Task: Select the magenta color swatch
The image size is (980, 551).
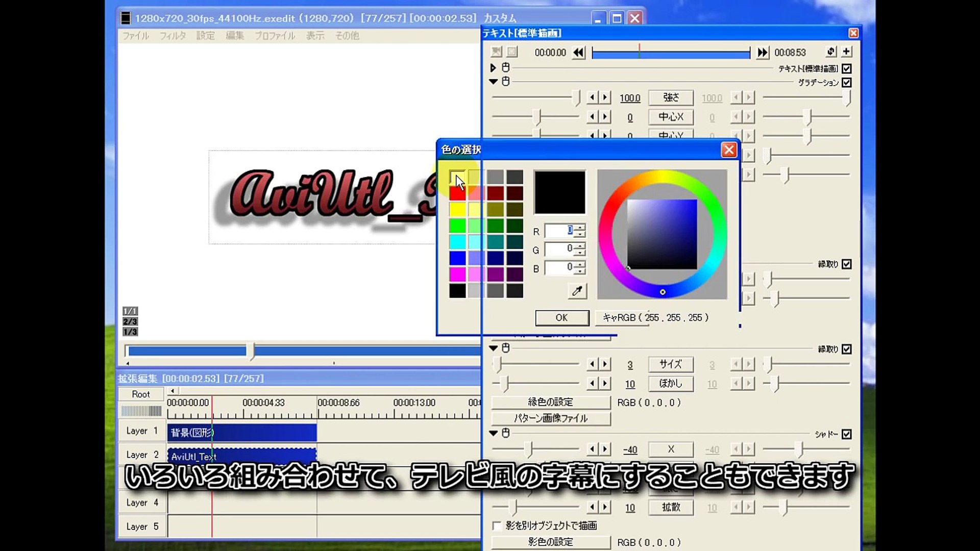Action: 457,274
